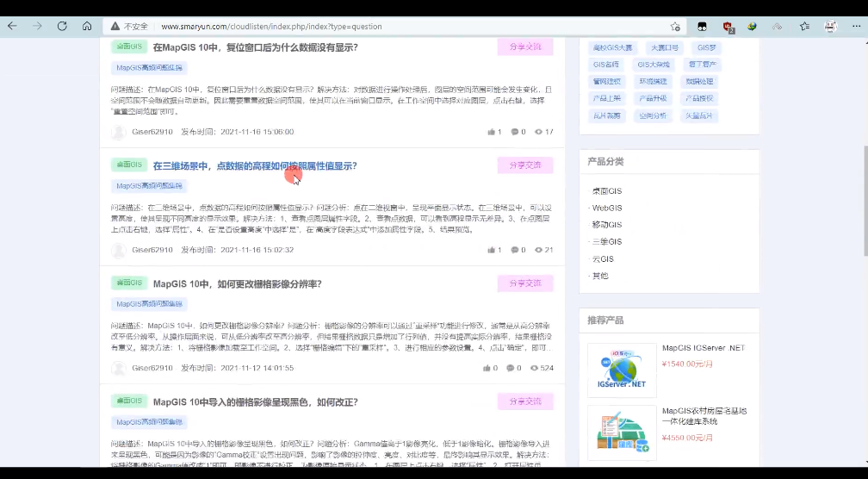Image resolution: width=868 pixels, height=479 pixels.
Task: Open 复位窗口后为什么数据没有显示 question title
Action: [x=256, y=47]
